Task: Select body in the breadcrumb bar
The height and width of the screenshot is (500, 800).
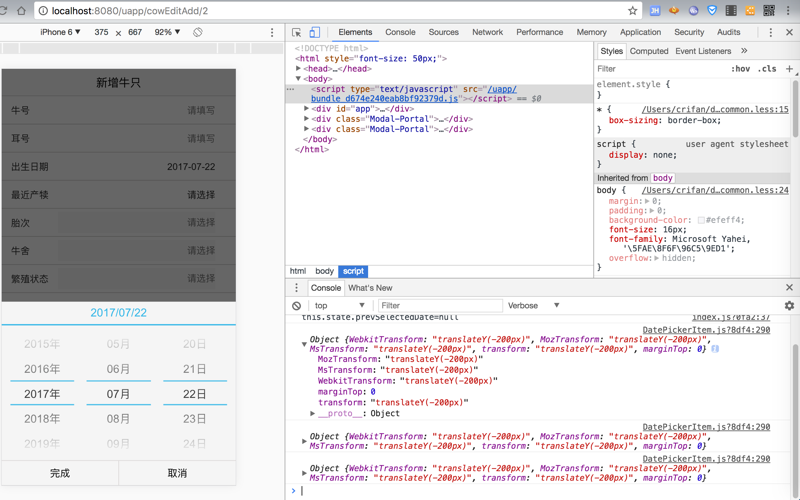Action: click(324, 271)
